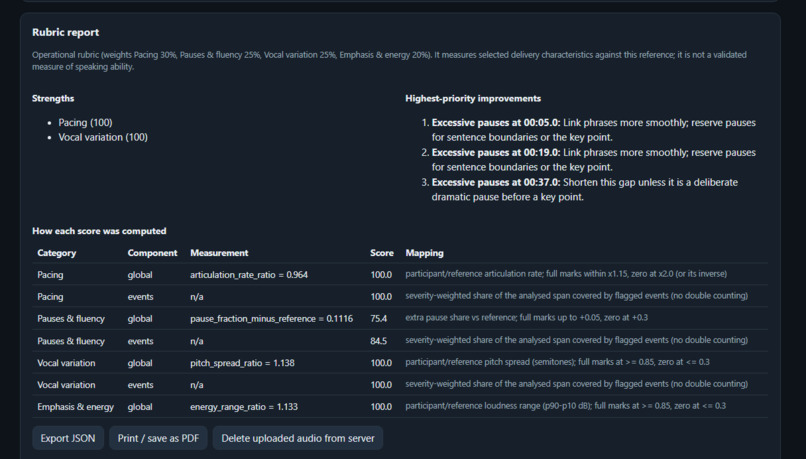Select the Pacing (100) strength item

[x=85, y=122]
